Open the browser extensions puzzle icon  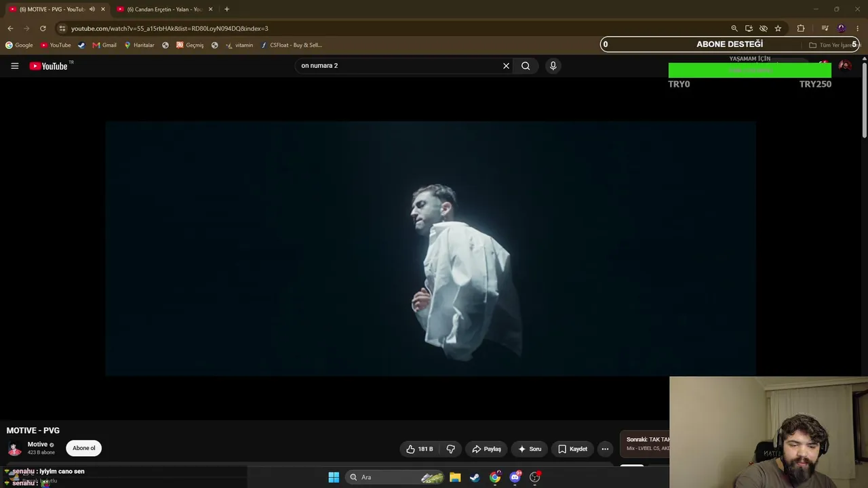click(801, 28)
